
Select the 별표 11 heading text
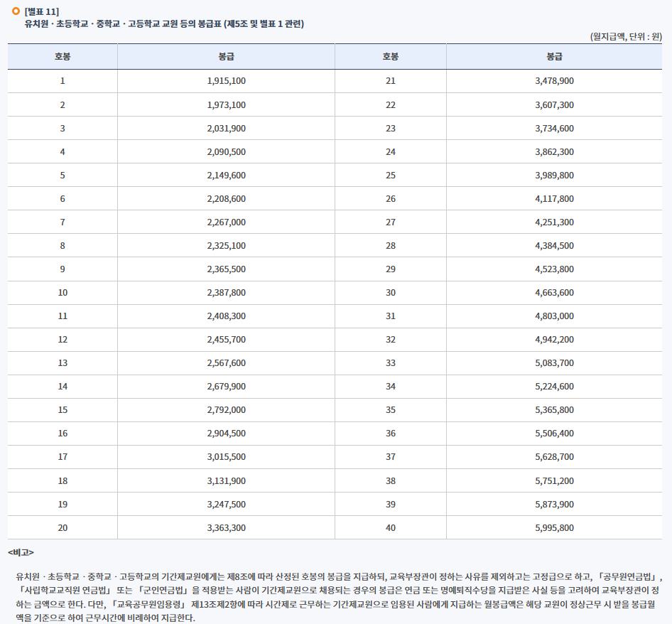pyautogui.click(x=42, y=11)
